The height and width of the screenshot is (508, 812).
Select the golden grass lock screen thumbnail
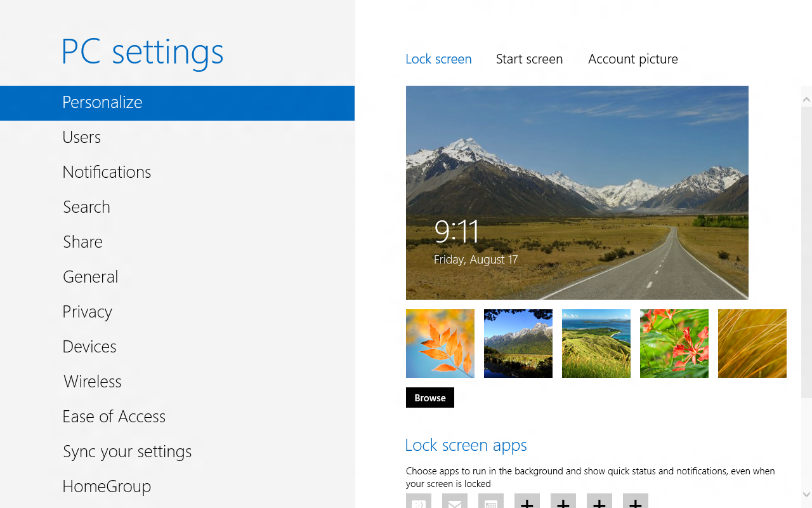[752, 344]
